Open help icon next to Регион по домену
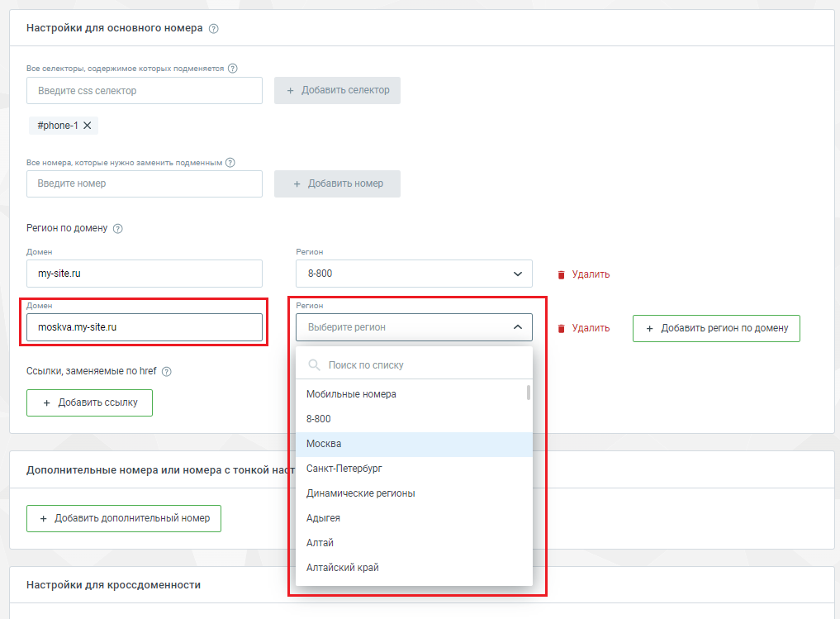Viewport: 840px width, 619px height. click(118, 229)
